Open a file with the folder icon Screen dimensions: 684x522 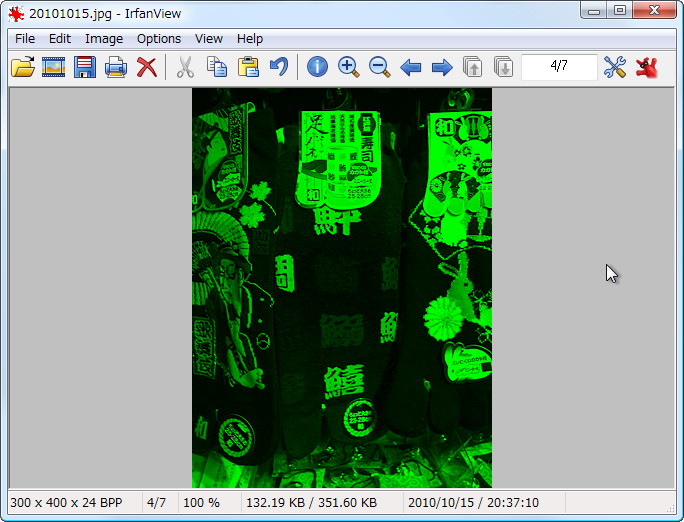(x=23, y=67)
